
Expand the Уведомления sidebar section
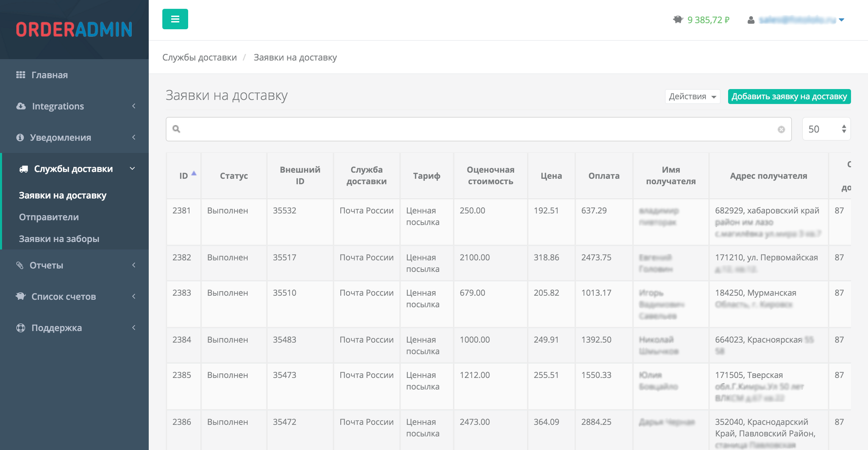[60, 137]
